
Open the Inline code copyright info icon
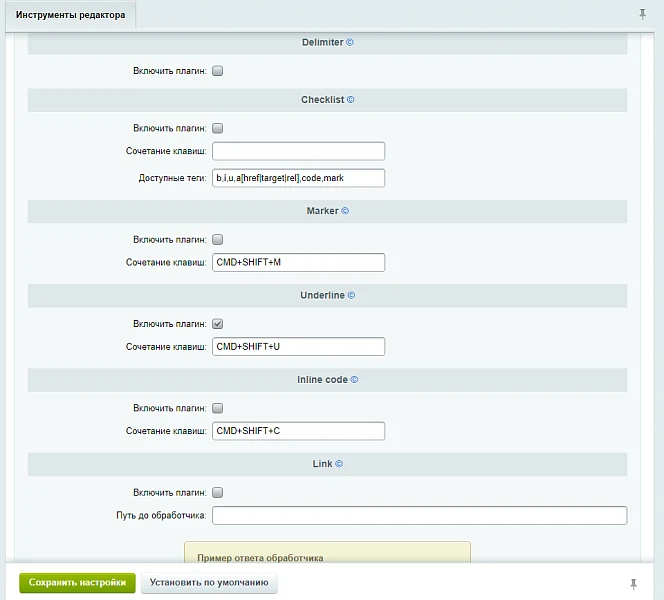354,379
